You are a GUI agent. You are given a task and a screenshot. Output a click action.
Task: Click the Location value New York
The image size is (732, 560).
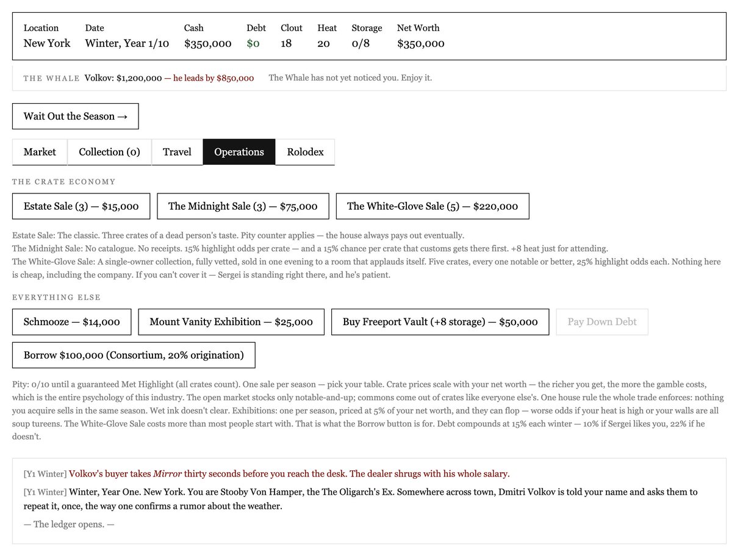(x=47, y=43)
